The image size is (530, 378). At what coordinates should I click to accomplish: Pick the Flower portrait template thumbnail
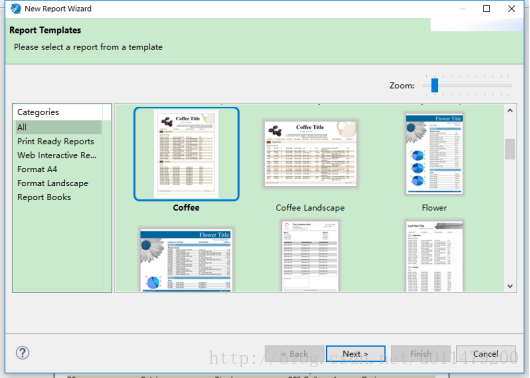434,153
